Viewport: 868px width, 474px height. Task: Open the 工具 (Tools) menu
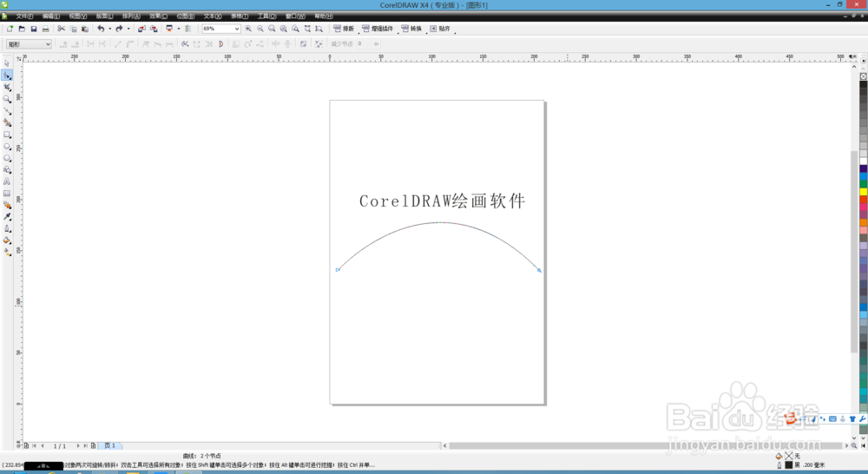pos(266,16)
